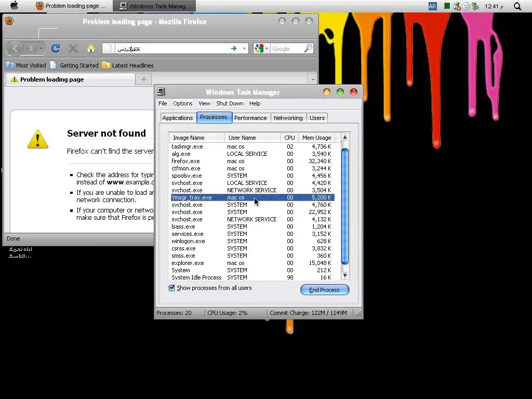Open a new tab with plus button

click(144, 79)
